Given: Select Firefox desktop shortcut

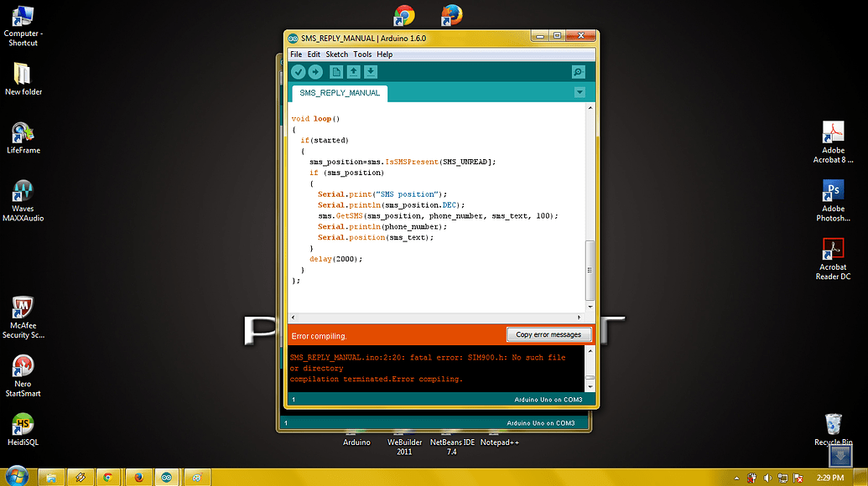Looking at the screenshot, I should point(452,15).
